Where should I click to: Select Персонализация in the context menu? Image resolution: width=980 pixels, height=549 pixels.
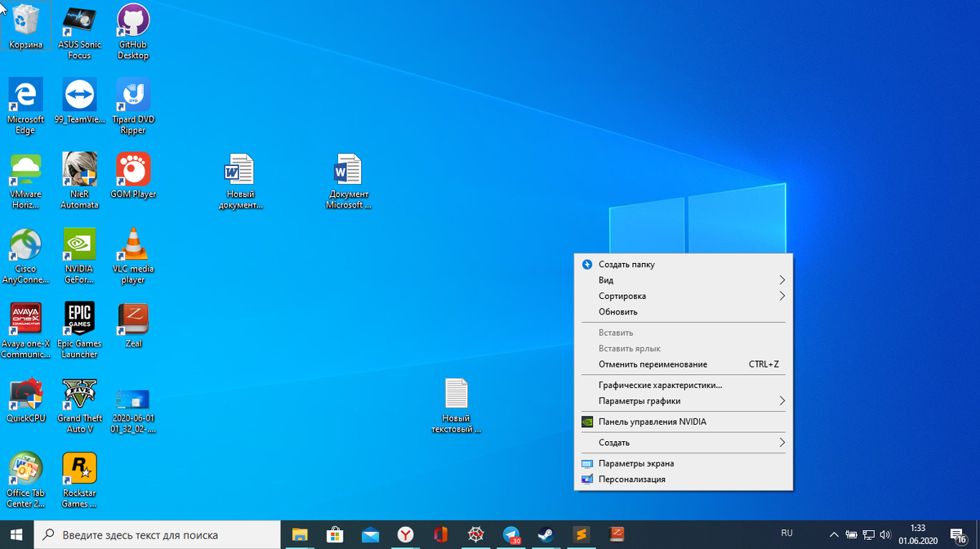(x=631, y=479)
